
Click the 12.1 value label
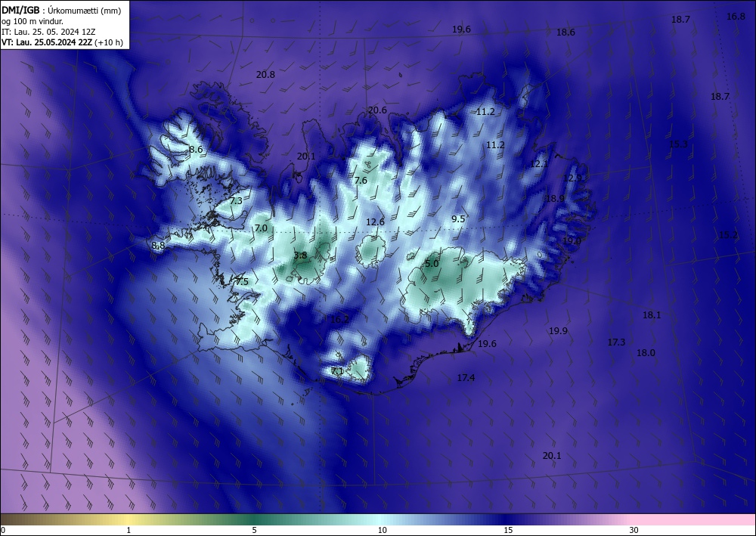[x=539, y=164]
